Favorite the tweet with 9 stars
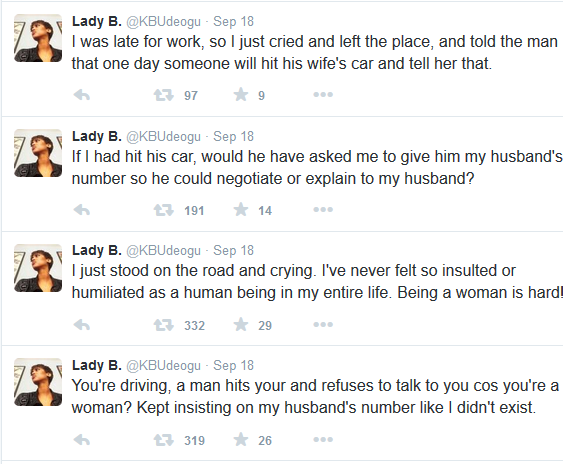The image size is (563, 464). click(x=241, y=95)
